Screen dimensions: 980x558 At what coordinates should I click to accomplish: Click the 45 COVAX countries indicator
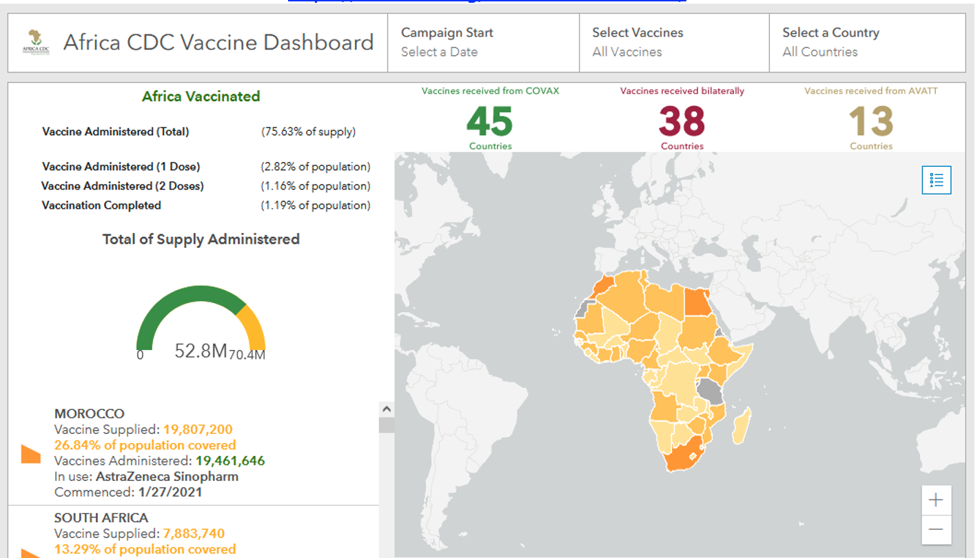[x=490, y=123]
